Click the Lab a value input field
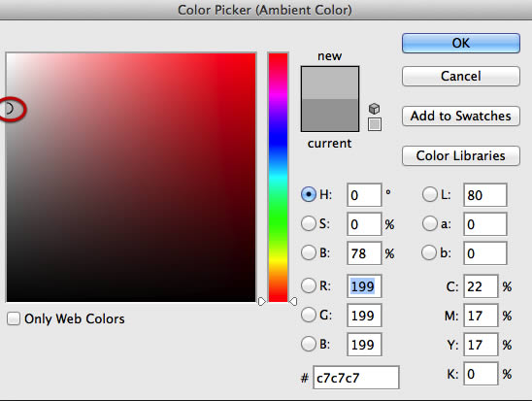Image resolution: width=532 pixels, height=401 pixels. (x=485, y=224)
